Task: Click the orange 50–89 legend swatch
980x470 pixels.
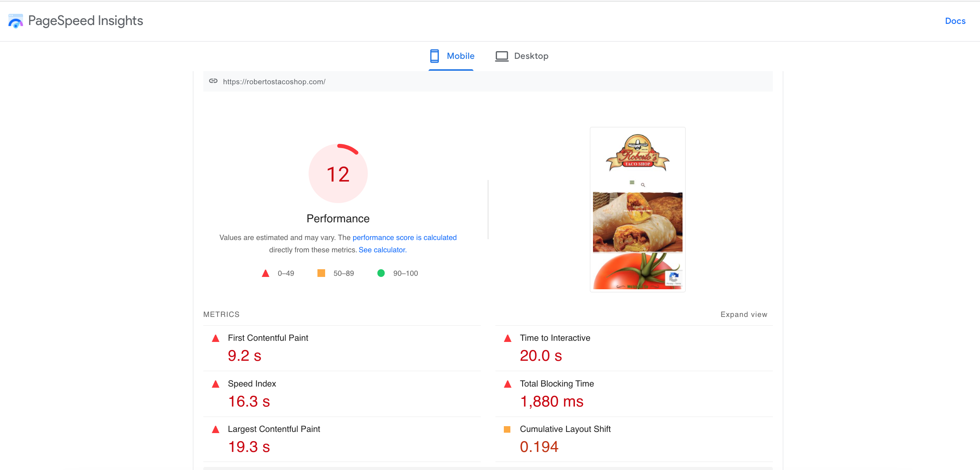Action: [321, 273]
